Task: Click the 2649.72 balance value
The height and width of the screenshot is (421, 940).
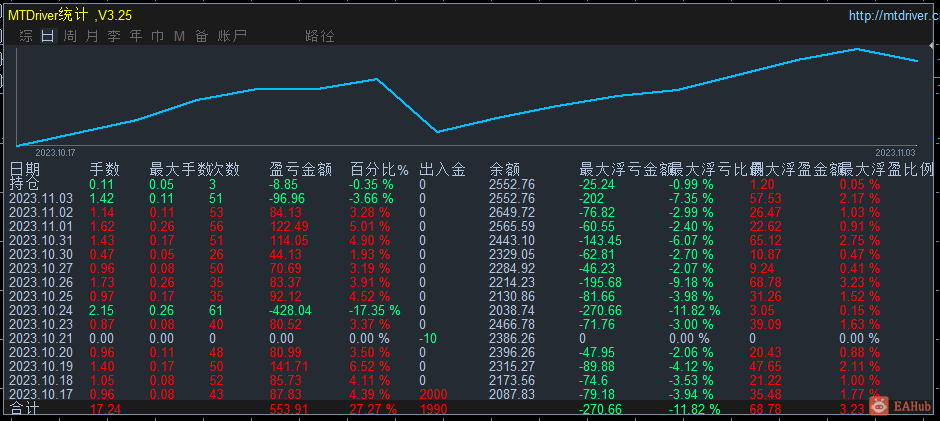Action: click(511, 212)
